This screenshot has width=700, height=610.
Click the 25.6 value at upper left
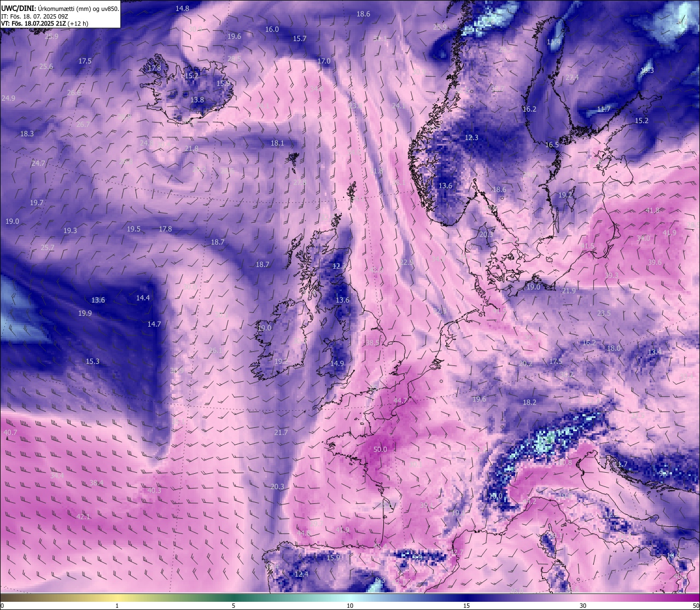point(46,67)
